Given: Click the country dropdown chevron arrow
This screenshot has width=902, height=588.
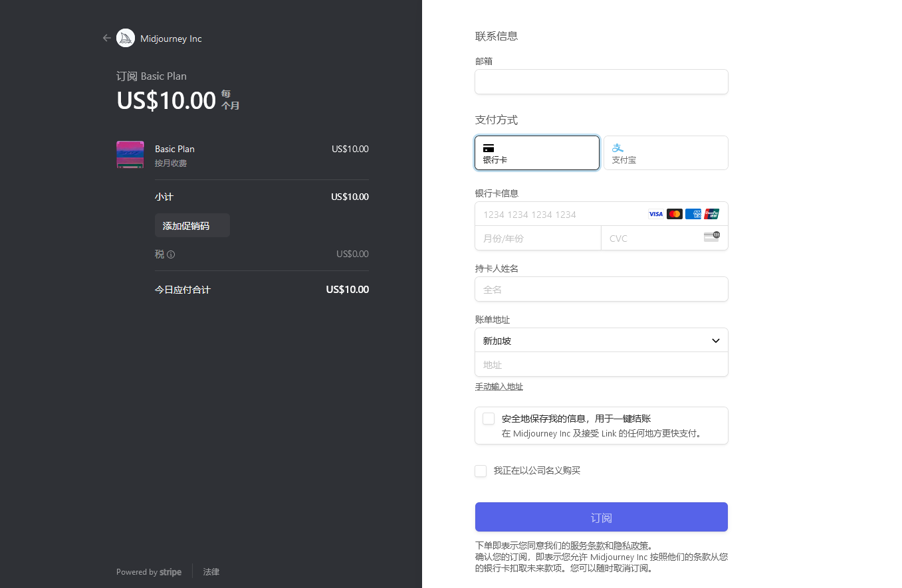Looking at the screenshot, I should [x=716, y=341].
